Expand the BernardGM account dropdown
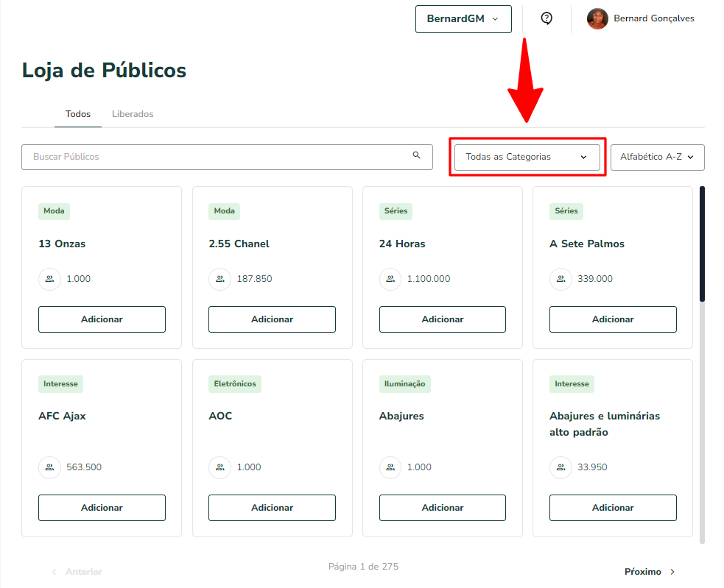 (x=463, y=19)
